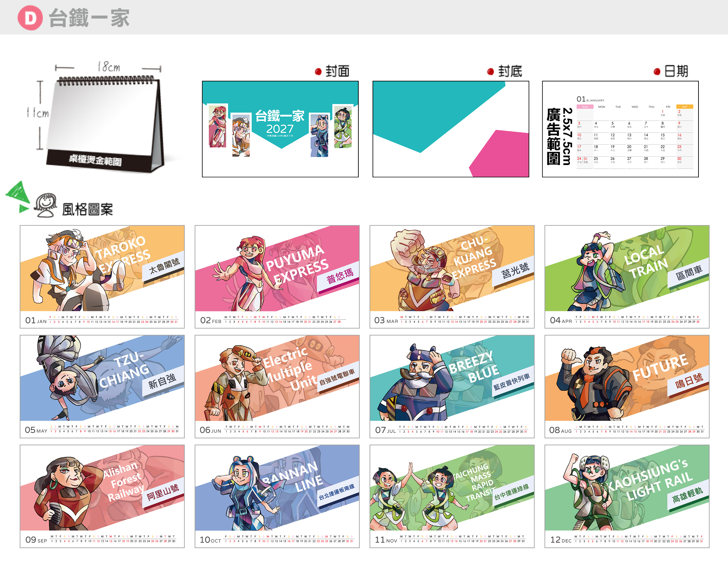Open the front cover 台鐵一家 2027 preview
This screenshot has height=564, width=728.
click(x=280, y=129)
